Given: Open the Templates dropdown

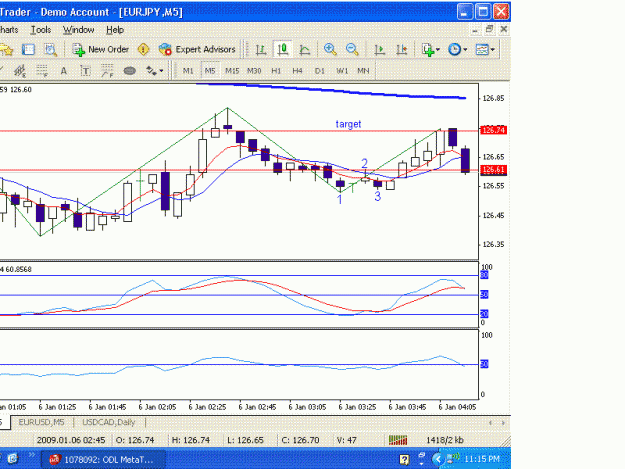Looking at the screenshot, I should click(485, 49).
